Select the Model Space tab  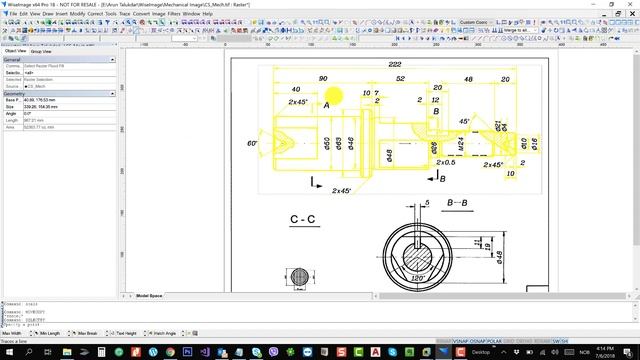(149, 296)
